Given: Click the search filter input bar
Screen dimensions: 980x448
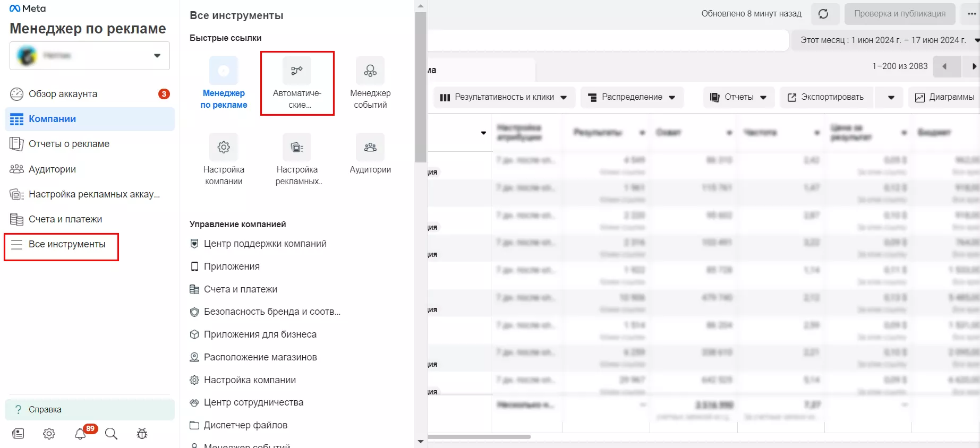Looking at the screenshot, I should pos(608,40).
